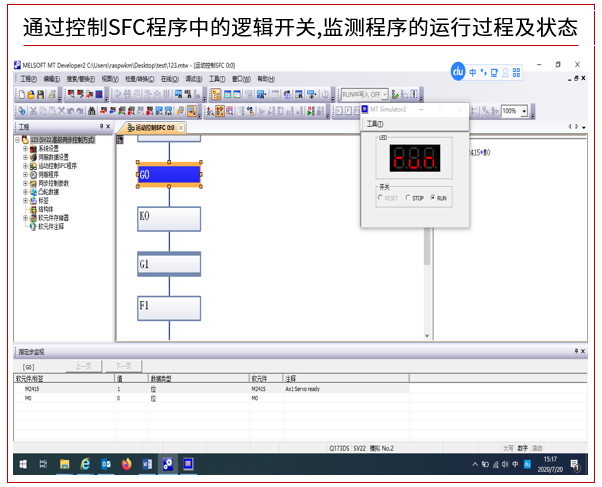This screenshot has height=487, width=602.
Task: Switch to the 运动控制SFC 0:0 tab
Action: point(151,128)
